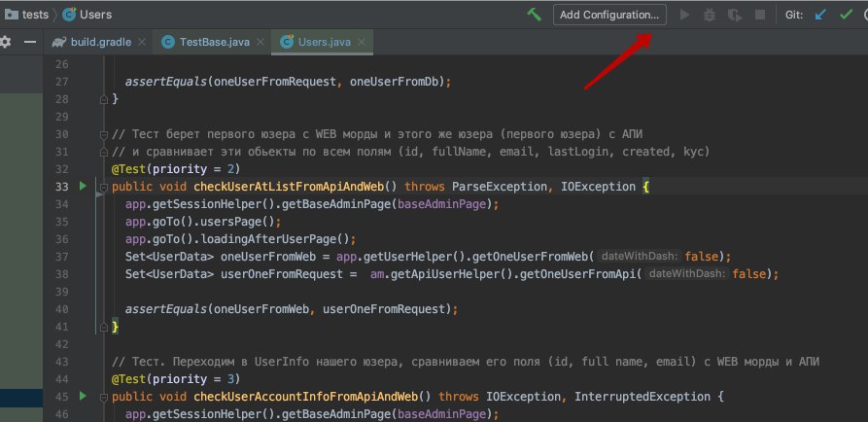Click the comment on line 43
Image resolution: width=868 pixels, height=422 pixels.
click(x=465, y=362)
